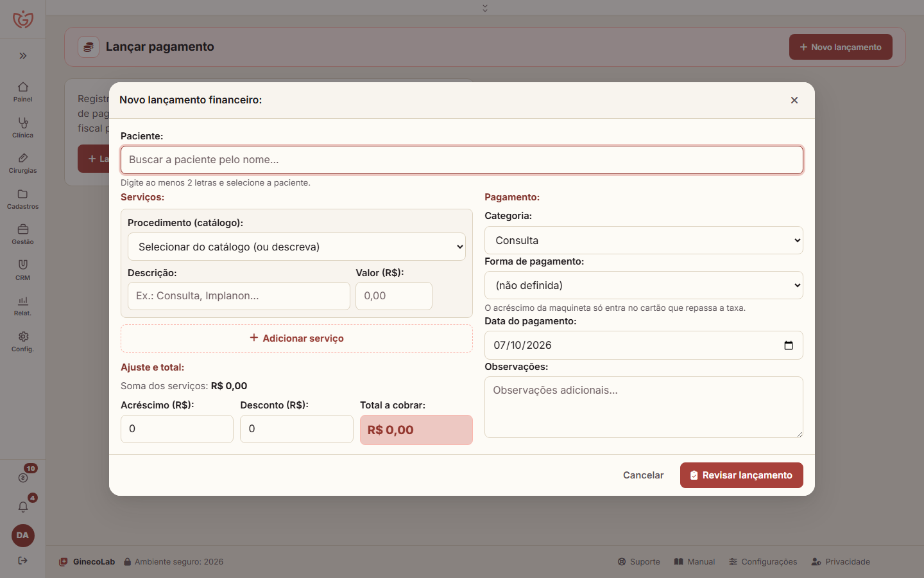Click the DA user avatar
Image resolution: width=924 pixels, height=578 pixels.
(23, 536)
